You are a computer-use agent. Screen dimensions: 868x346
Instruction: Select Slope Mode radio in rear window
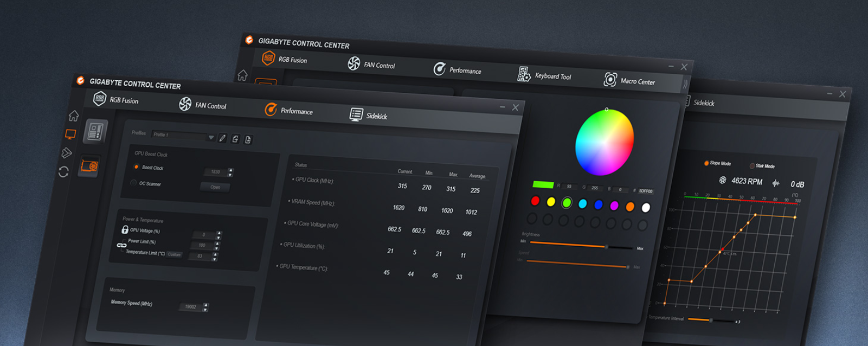point(706,163)
